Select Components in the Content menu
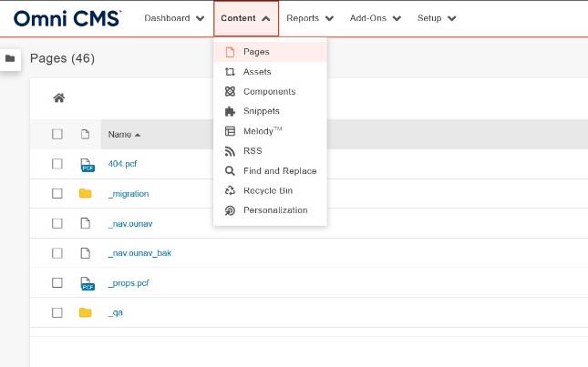The width and height of the screenshot is (588, 367). (269, 92)
